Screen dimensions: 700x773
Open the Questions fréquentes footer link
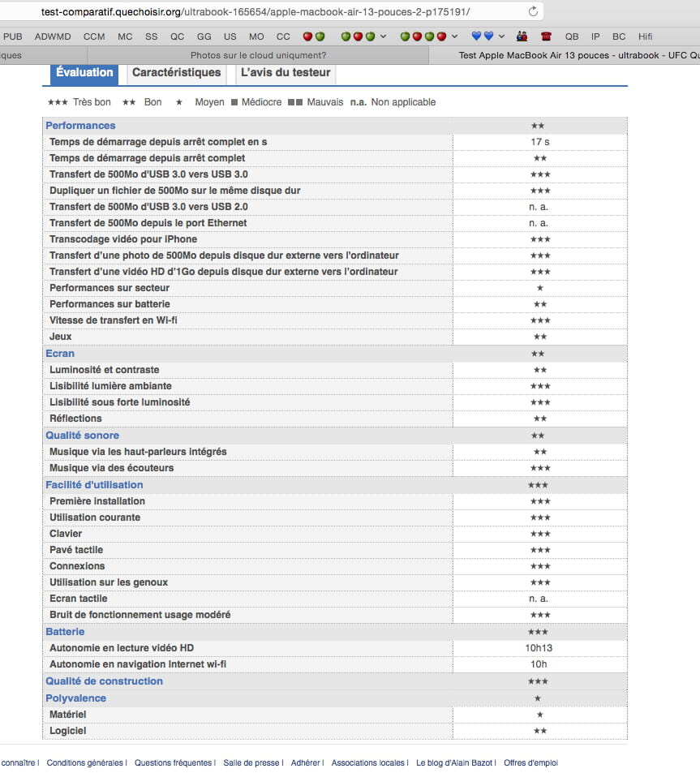tap(173, 762)
